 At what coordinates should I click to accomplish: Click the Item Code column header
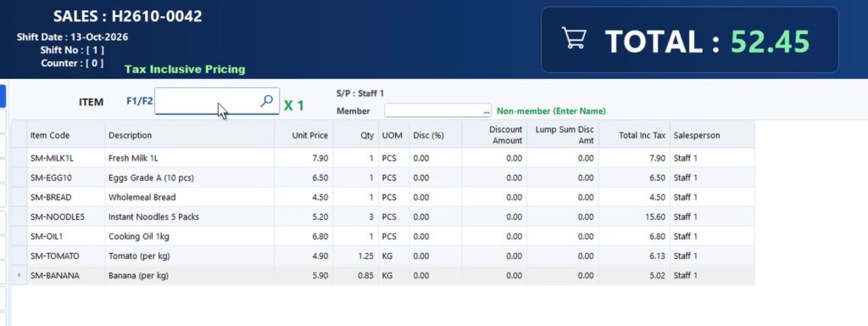[x=66, y=135]
